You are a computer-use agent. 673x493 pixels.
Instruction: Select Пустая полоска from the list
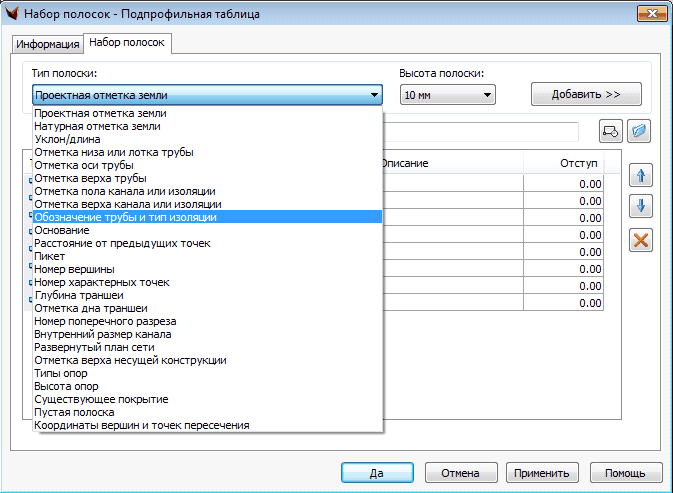[74, 412]
